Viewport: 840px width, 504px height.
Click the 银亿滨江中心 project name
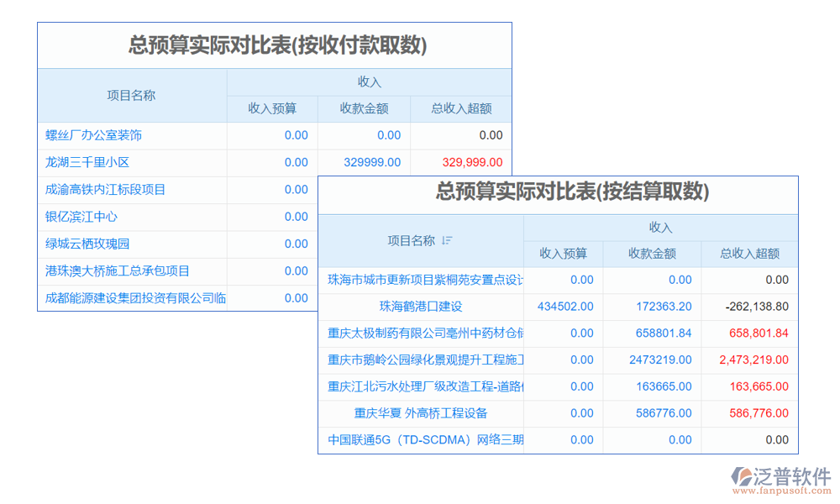[81, 217]
